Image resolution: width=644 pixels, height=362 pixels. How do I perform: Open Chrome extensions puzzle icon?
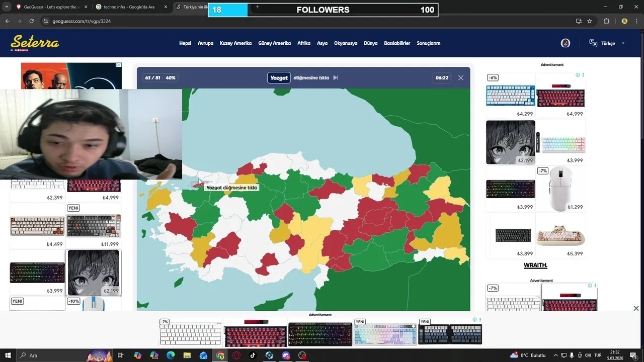click(606, 21)
